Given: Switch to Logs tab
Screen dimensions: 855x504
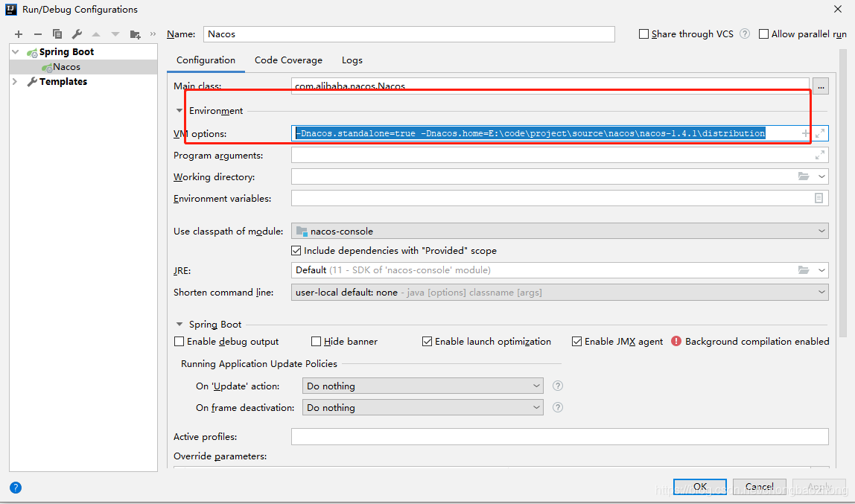Looking at the screenshot, I should [x=352, y=60].
